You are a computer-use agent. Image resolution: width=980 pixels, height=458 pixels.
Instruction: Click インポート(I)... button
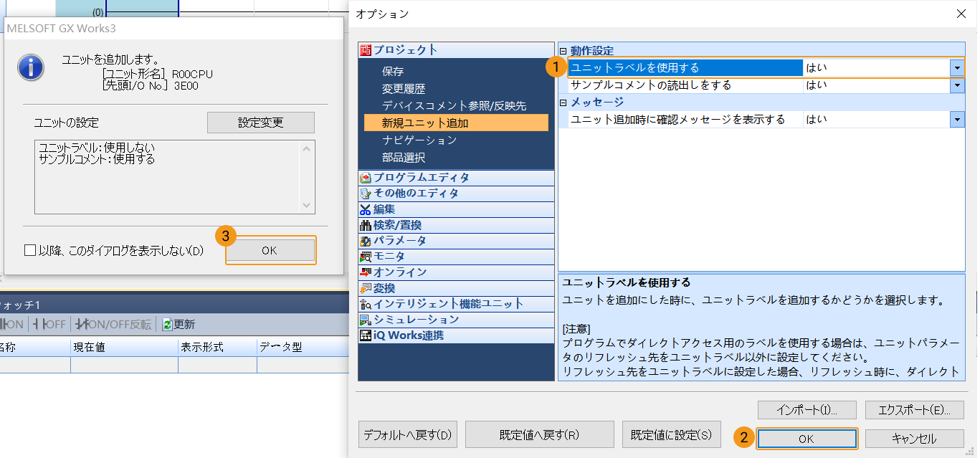click(807, 410)
